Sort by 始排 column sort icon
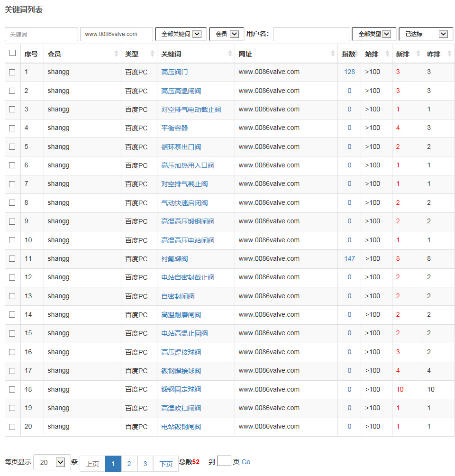 tap(387, 54)
